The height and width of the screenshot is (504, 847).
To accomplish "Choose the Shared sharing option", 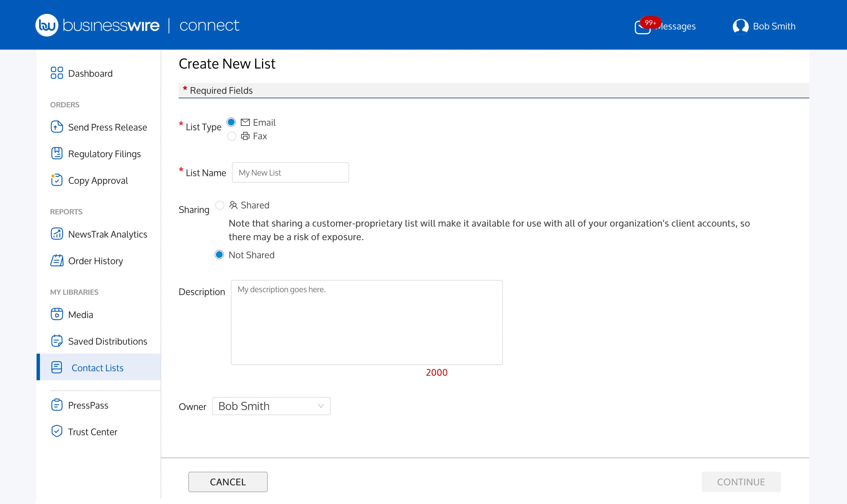I will click(x=220, y=205).
